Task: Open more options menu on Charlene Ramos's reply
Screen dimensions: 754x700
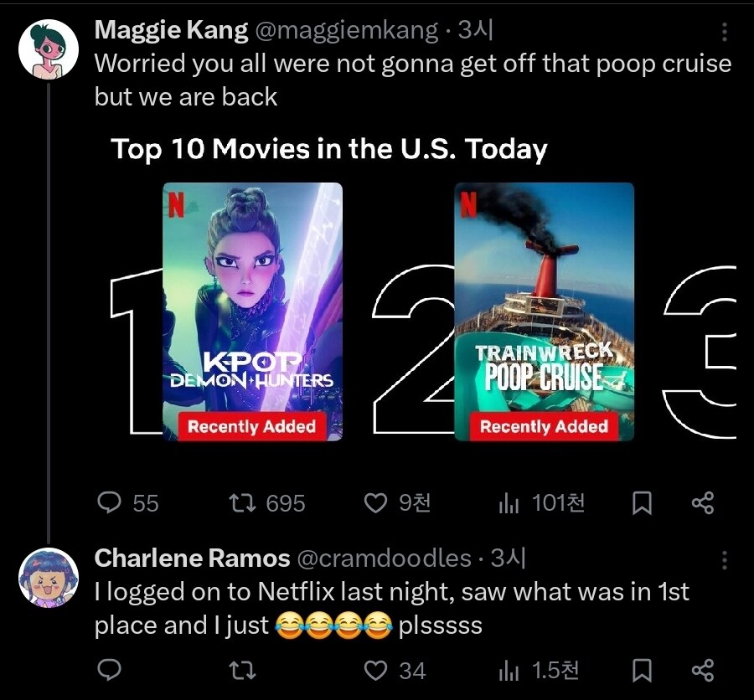Action: click(724, 560)
